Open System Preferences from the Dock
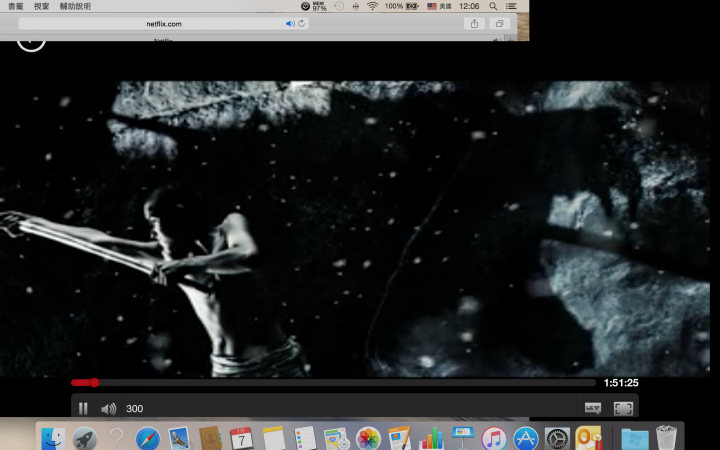The height and width of the screenshot is (450, 720). pyautogui.click(x=557, y=439)
